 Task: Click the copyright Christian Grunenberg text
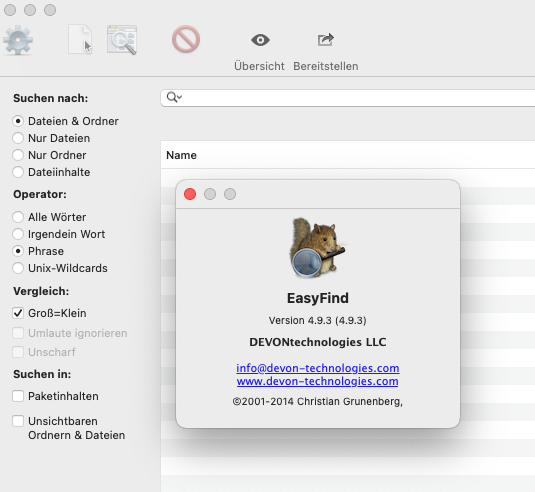click(x=318, y=402)
